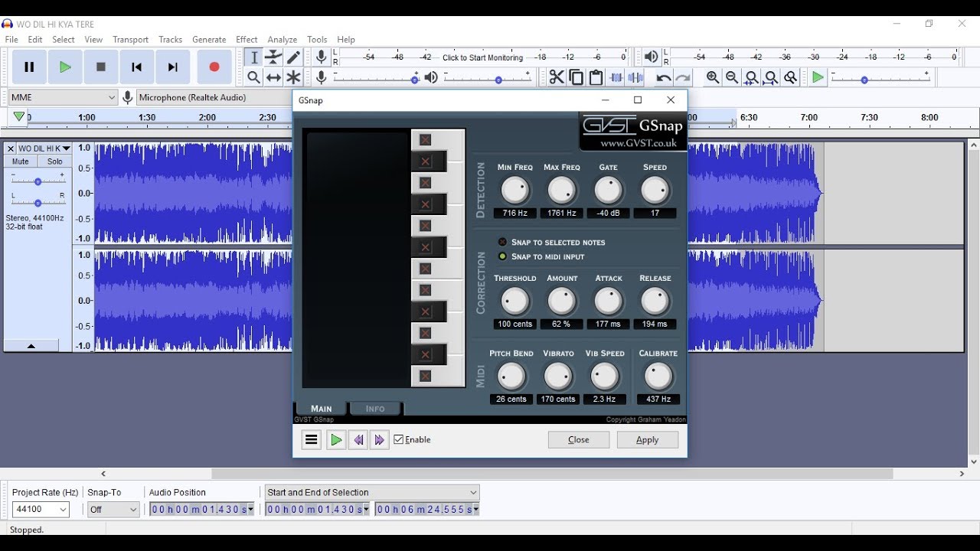
Task: Click the Silence audio icon
Action: click(635, 77)
